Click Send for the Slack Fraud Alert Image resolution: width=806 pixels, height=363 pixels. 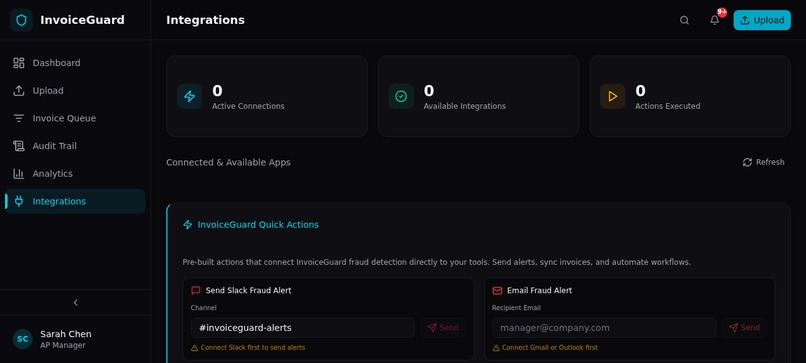click(x=443, y=328)
